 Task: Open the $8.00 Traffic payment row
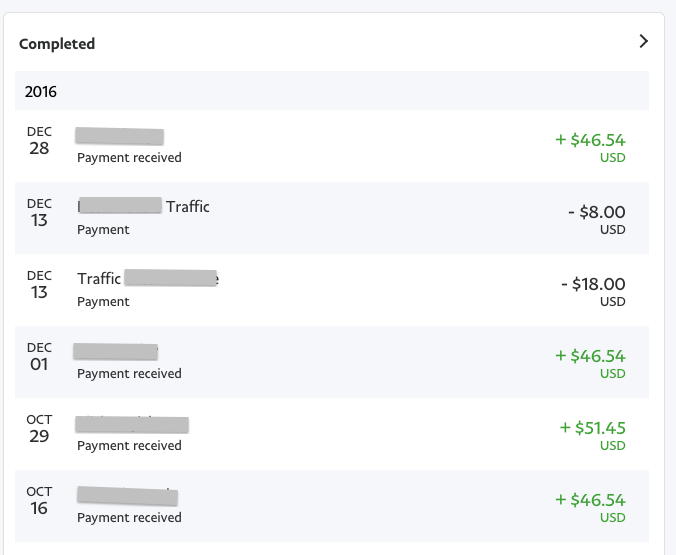point(332,218)
